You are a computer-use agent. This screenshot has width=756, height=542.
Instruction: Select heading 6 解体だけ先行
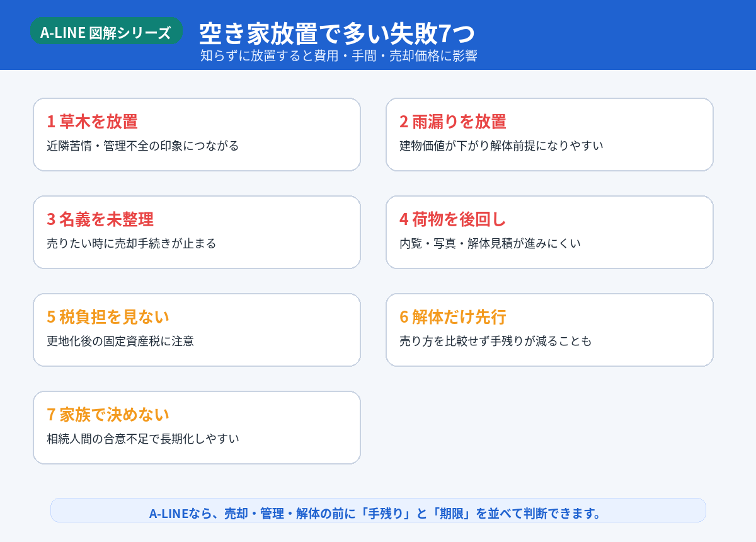tap(453, 317)
